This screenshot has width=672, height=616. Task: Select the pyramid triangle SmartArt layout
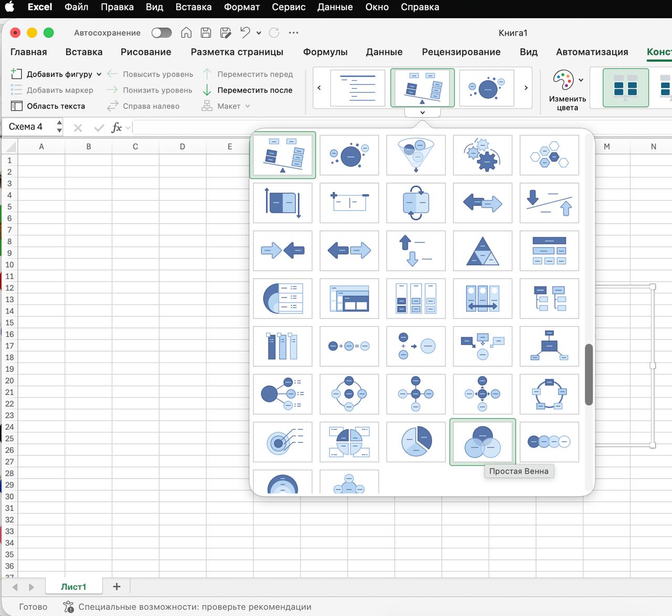482,251
